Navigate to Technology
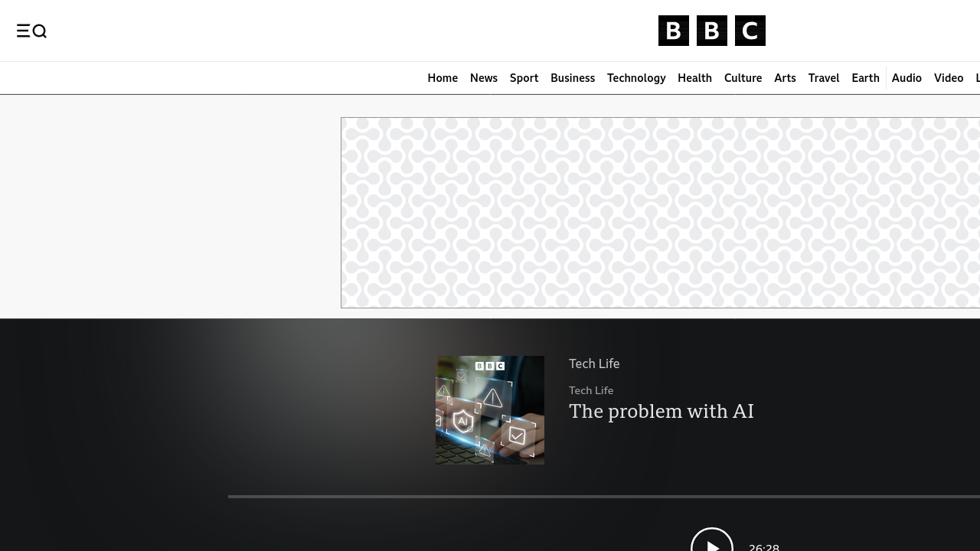Image resolution: width=980 pixels, height=551 pixels. point(635,78)
